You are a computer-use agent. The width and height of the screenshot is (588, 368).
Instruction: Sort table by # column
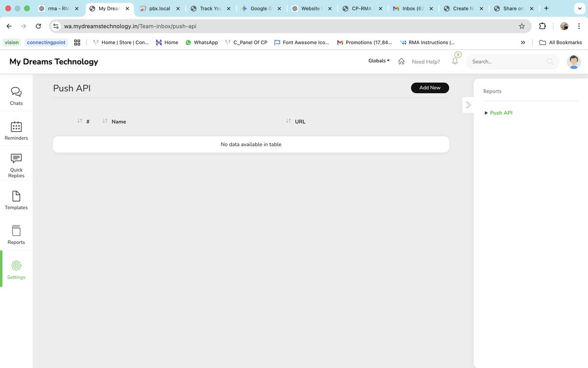pos(88,122)
